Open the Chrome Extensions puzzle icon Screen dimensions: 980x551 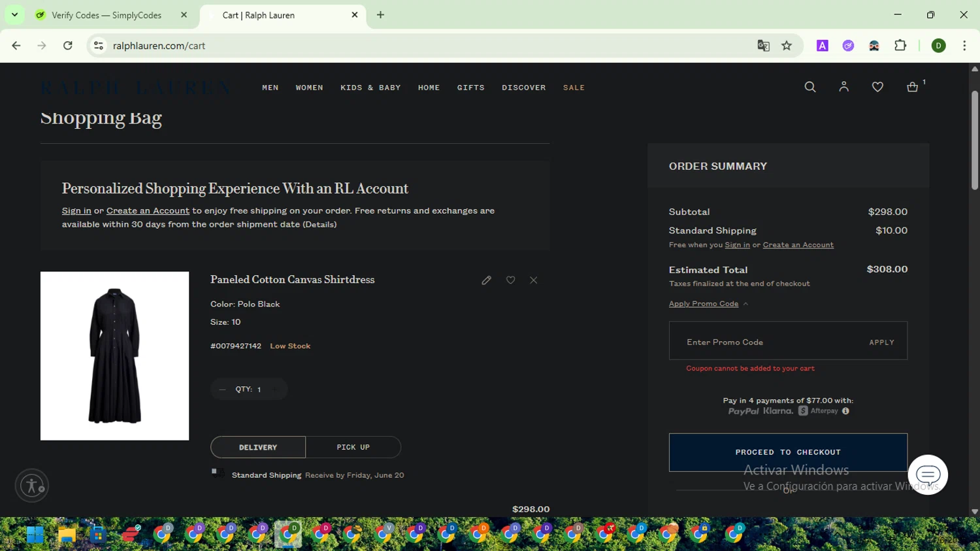pos(900,46)
